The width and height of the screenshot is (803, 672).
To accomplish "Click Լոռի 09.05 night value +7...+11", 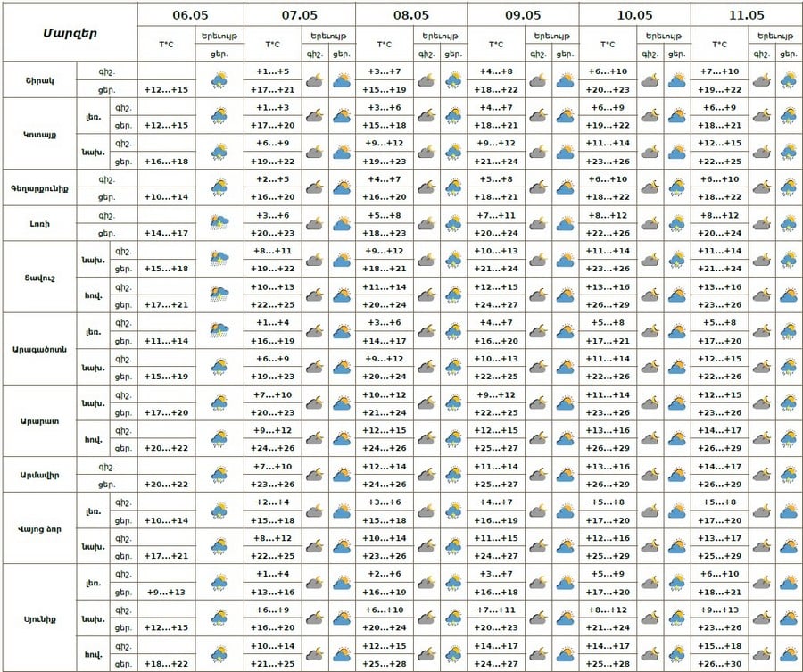I will click(x=496, y=216).
